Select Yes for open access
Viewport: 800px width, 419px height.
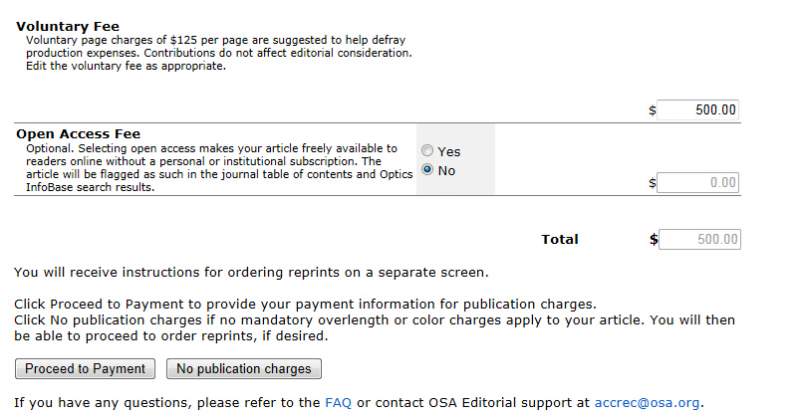(x=428, y=151)
